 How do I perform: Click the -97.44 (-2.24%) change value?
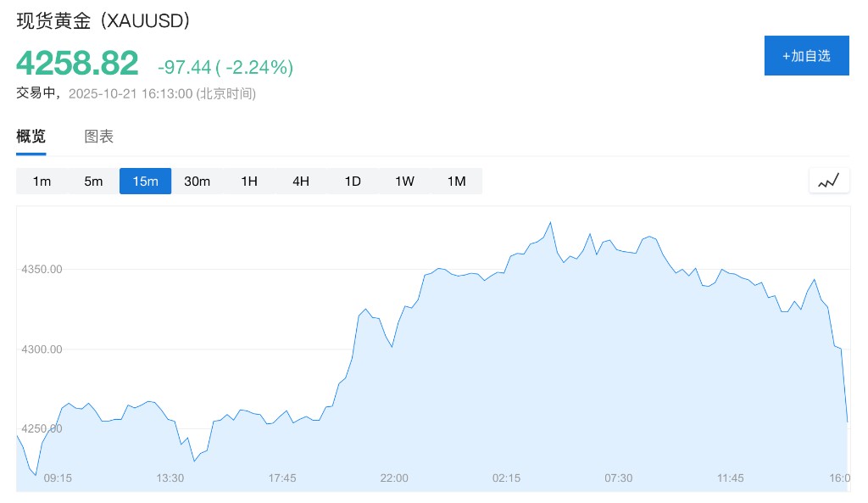tap(225, 67)
